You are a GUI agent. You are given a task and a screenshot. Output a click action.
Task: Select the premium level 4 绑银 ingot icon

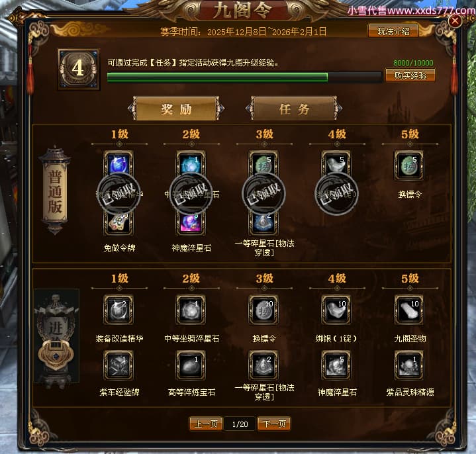click(336, 310)
